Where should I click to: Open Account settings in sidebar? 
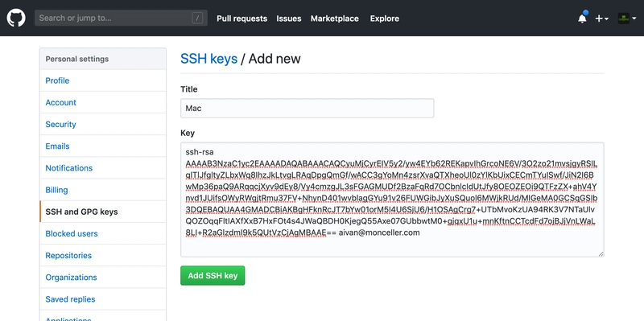[x=103, y=102]
